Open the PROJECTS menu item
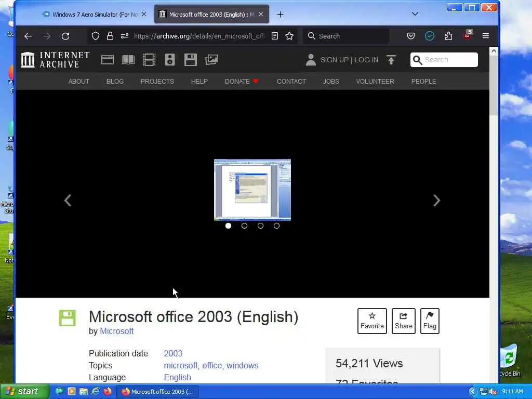Viewport: 532px width, 399px height. (157, 82)
